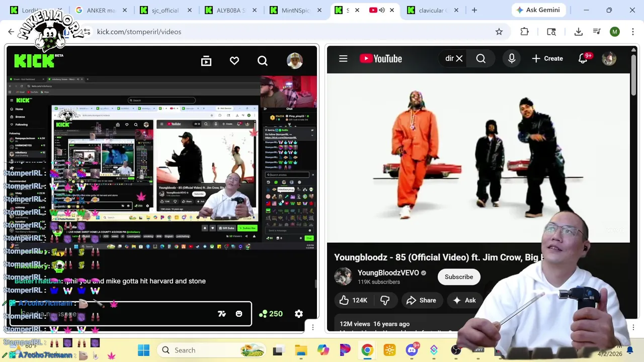Open Task View on the taskbar
This screenshot has height=362, width=644.
tap(278, 350)
